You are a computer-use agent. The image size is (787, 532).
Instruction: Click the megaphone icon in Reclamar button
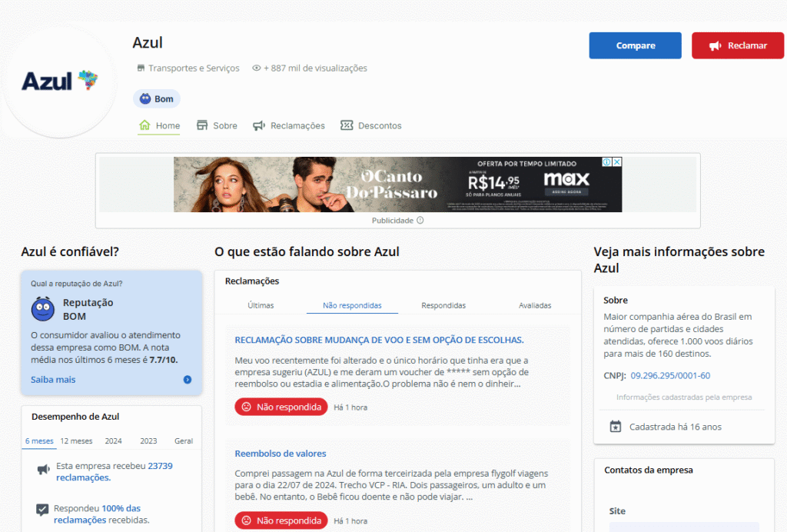(x=715, y=46)
